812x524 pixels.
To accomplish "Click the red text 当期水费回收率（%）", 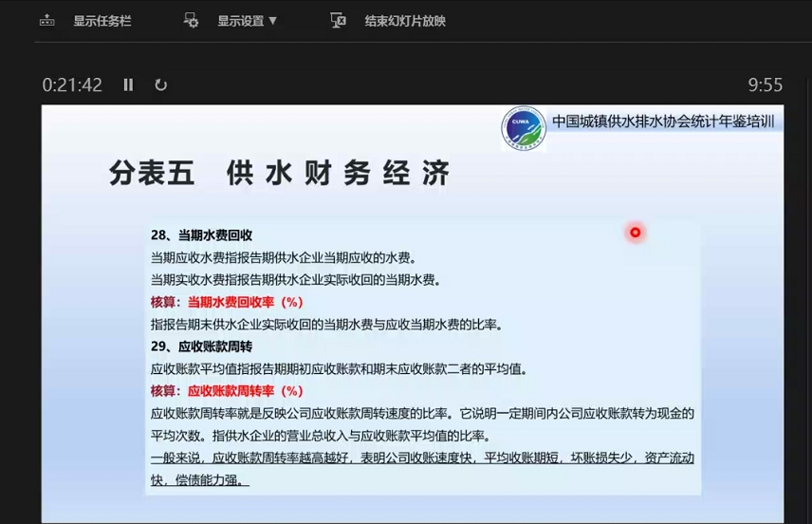I will coord(245,302).
